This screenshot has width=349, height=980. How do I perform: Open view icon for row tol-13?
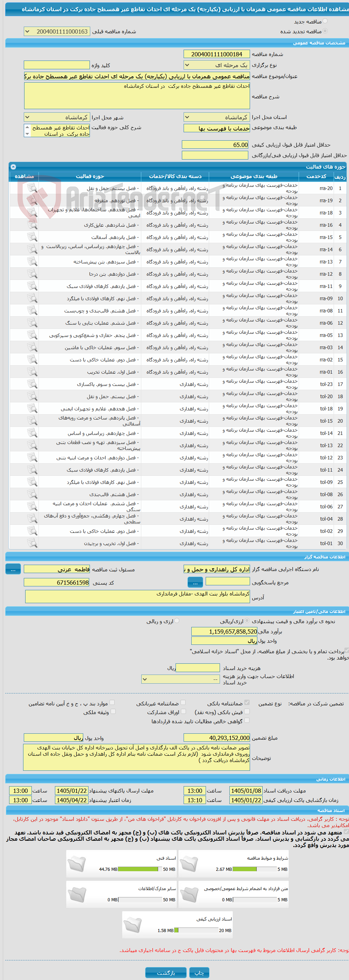(x=32, y=445)
